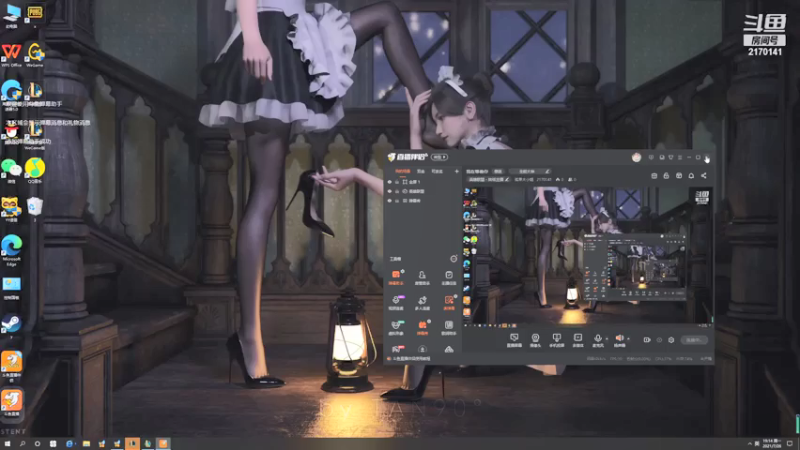The height and width of the screenshot is (450, 800).
Task: Open the Windows Start menu
Action: (x=7, y=444)
